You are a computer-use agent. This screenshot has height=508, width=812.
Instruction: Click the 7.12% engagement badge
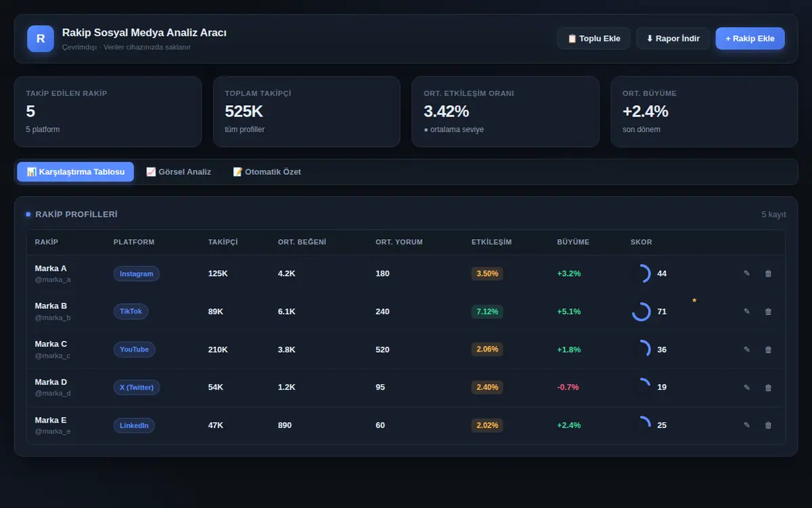click(487, 312)
